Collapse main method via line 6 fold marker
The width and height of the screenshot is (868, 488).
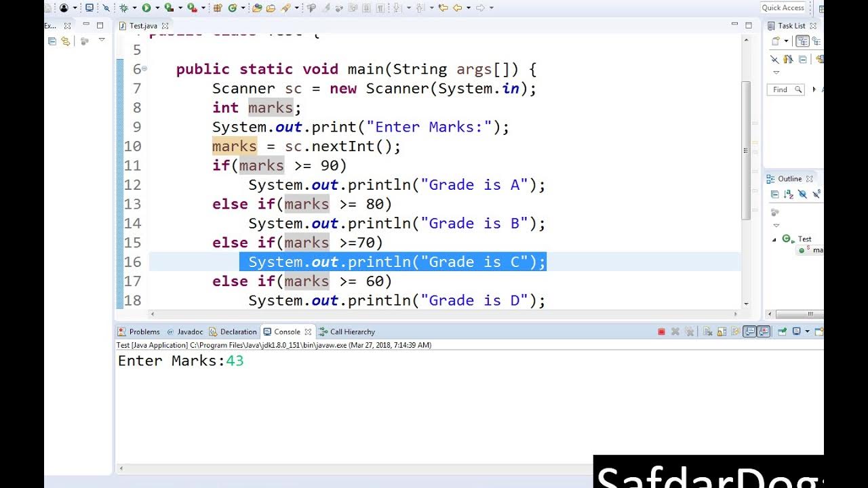144,69
